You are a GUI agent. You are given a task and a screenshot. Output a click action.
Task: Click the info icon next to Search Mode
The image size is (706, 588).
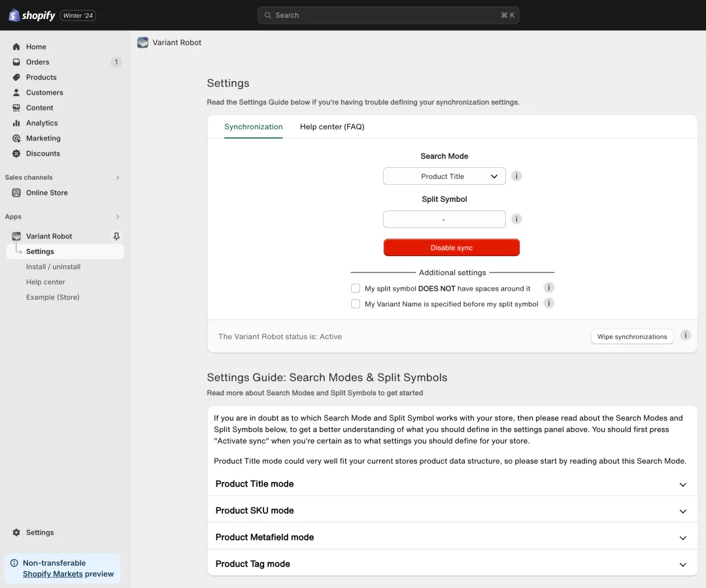point(516,176)
